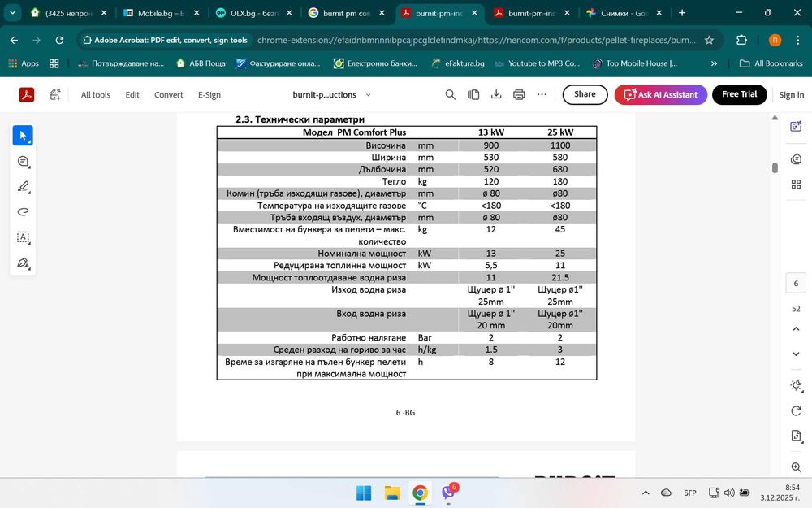Go back to the previous page in Chrome

click(14, 40)
